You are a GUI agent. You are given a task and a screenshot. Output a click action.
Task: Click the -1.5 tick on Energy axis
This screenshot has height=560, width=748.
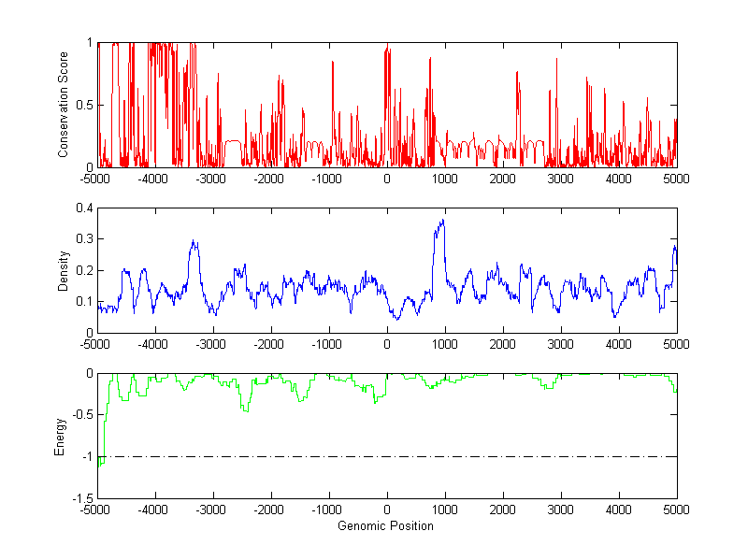pyautogui.click(x=80, y=498)
